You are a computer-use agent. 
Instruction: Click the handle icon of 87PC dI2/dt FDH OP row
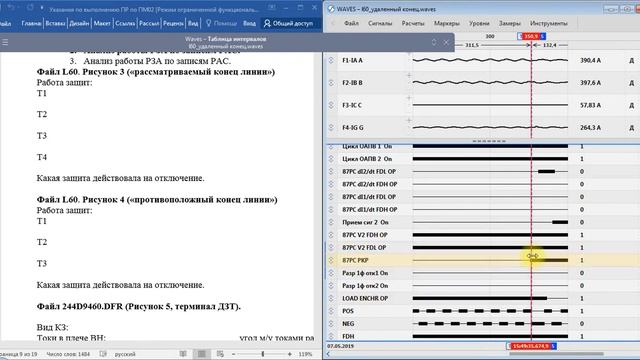click(331, 184)
